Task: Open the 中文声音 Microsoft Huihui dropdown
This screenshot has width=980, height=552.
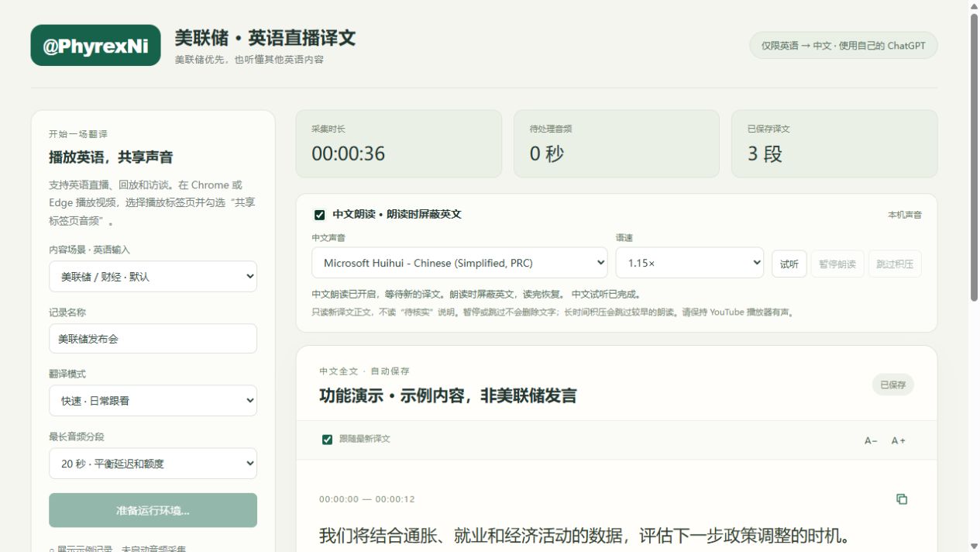Action: pos(459,263)
